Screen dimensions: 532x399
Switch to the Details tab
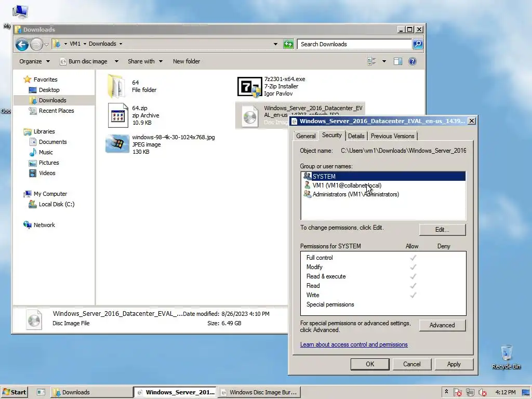tap(356, 136)
